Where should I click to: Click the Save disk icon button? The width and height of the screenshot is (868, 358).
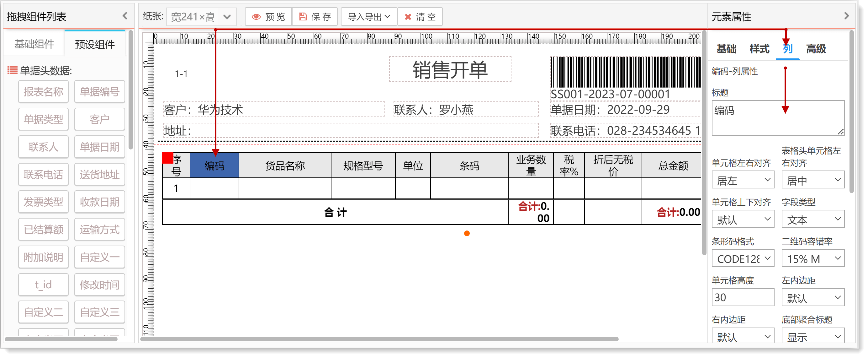(x=315, y=17)
